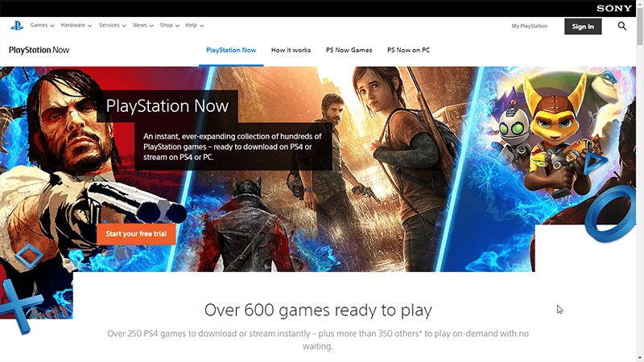This screenshot has width=644, height=362.
Task: Select the PlayStation Now tab
Action: 231,50
